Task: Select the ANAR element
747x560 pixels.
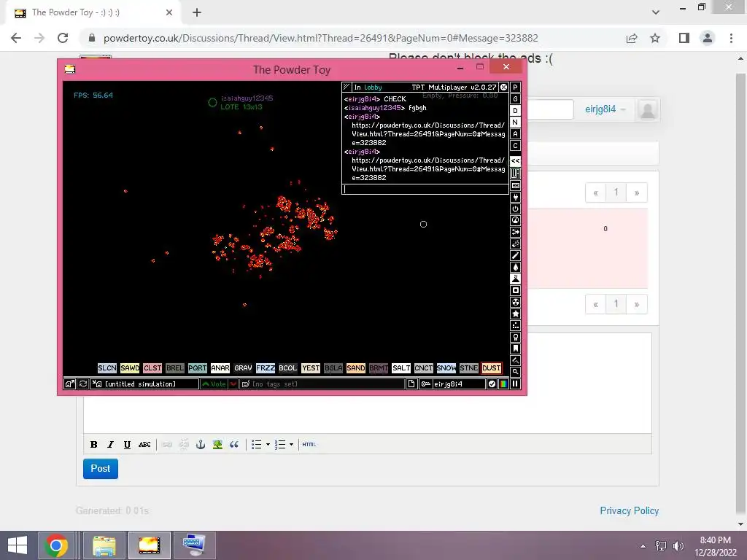Action: 220,368
